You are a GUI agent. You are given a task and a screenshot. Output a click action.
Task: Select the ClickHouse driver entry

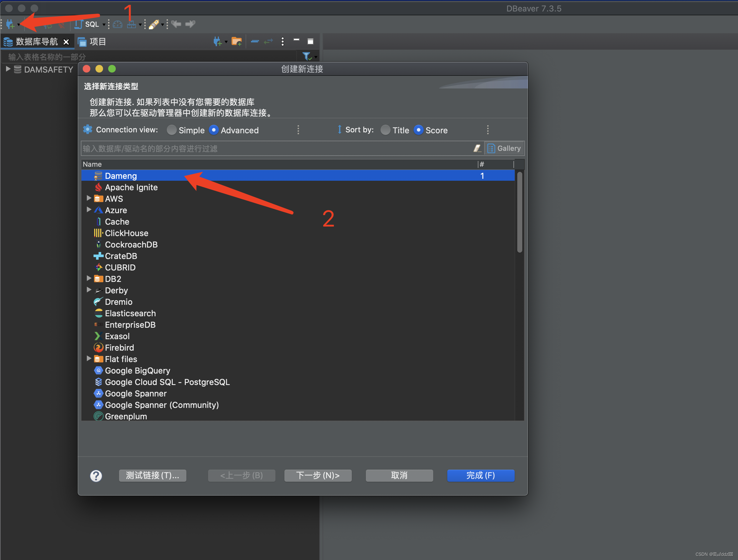[x=298, y=233]
